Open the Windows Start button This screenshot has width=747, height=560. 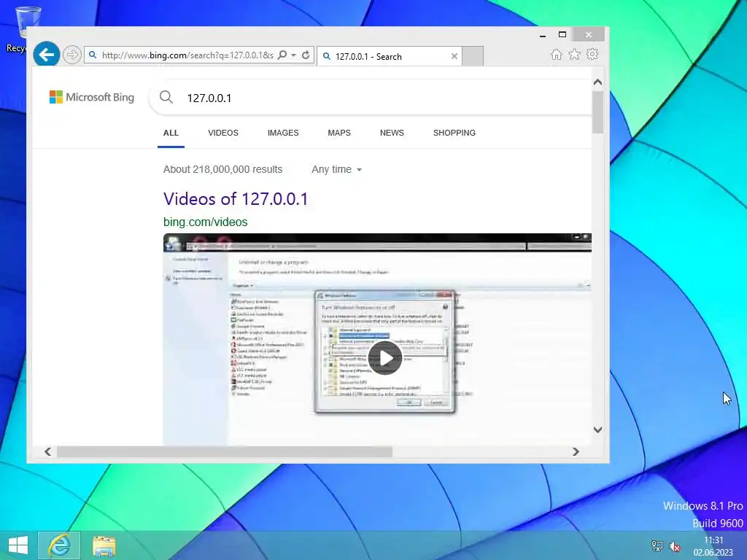(18, 545)
